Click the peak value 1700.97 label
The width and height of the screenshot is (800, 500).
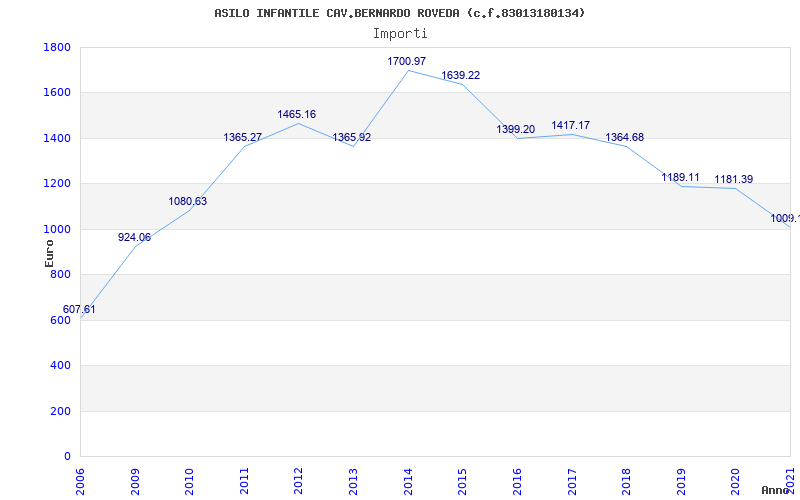tap(407, 61)
